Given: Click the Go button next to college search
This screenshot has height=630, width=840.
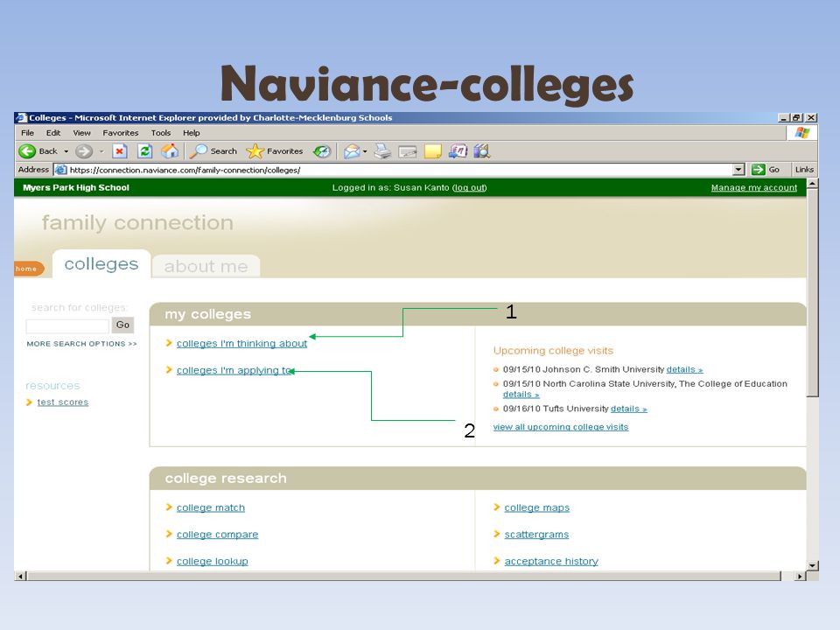Looking at the screenshot, I should click(x=122, y=325).
